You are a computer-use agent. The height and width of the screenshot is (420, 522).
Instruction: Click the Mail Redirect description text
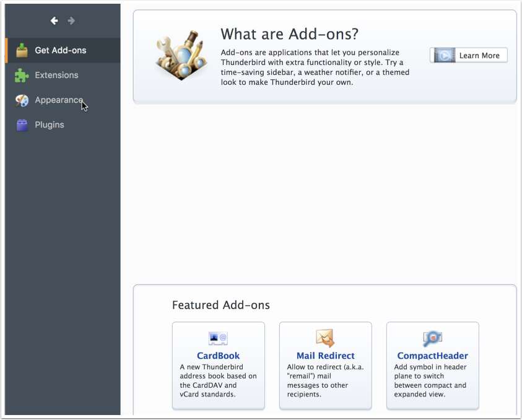tap(325, 380)
